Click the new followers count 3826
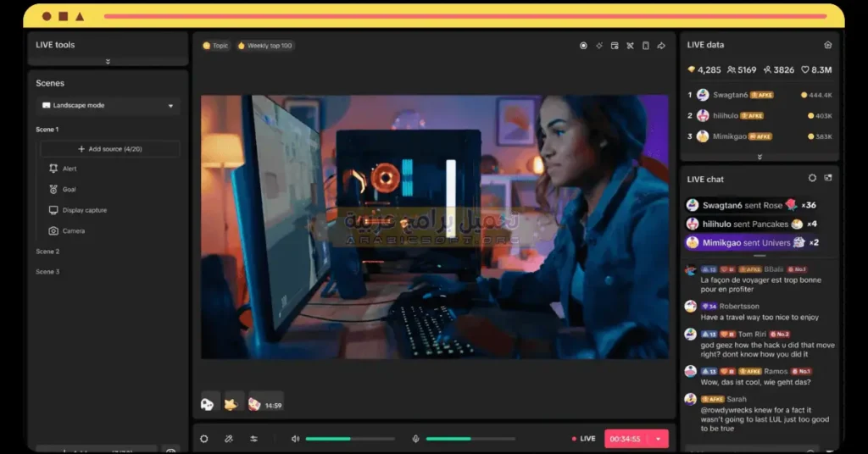This screenshot has height=454, width=868. [x=778, y=69]
